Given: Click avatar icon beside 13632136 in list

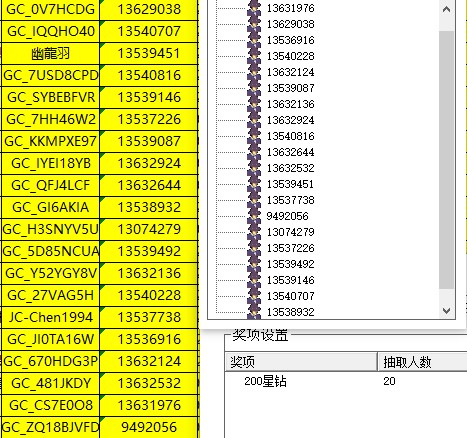Looking at the screenshot, I should [x=254, y=104].
